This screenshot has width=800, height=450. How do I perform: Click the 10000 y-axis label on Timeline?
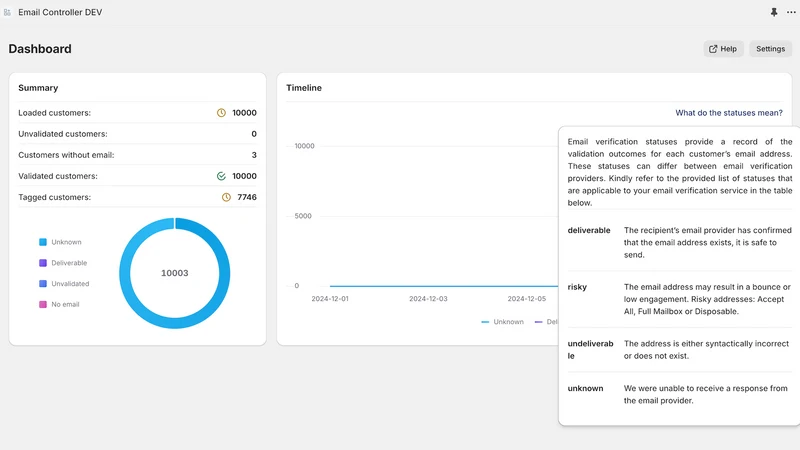click(x=305, y=146)
